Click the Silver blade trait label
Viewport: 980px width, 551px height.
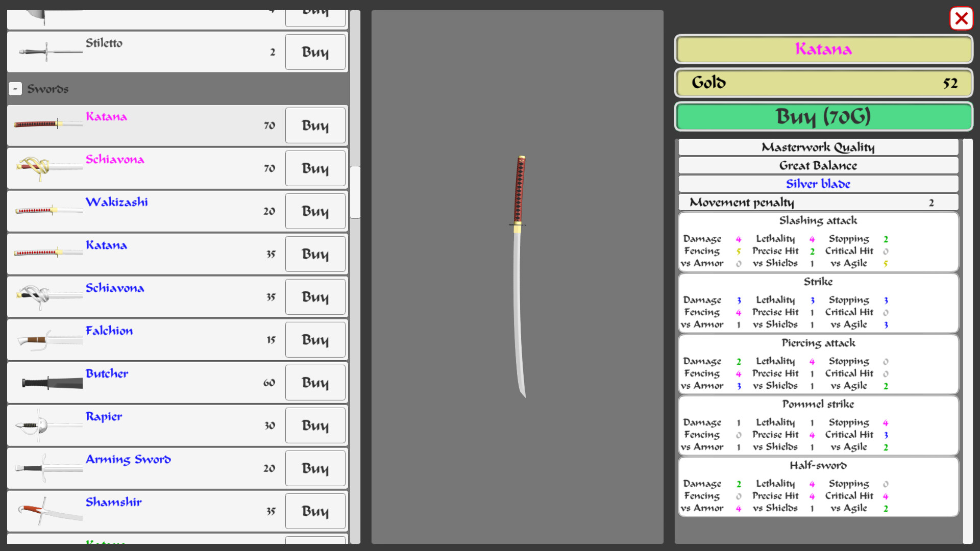point(818,184)
